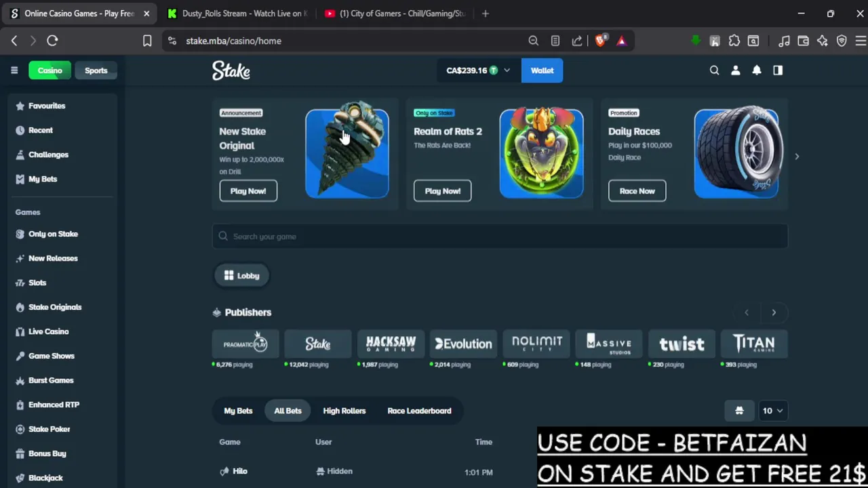Click the Evolution publisher tile
This screenshot has height=488, width=868.
point(463,344)
